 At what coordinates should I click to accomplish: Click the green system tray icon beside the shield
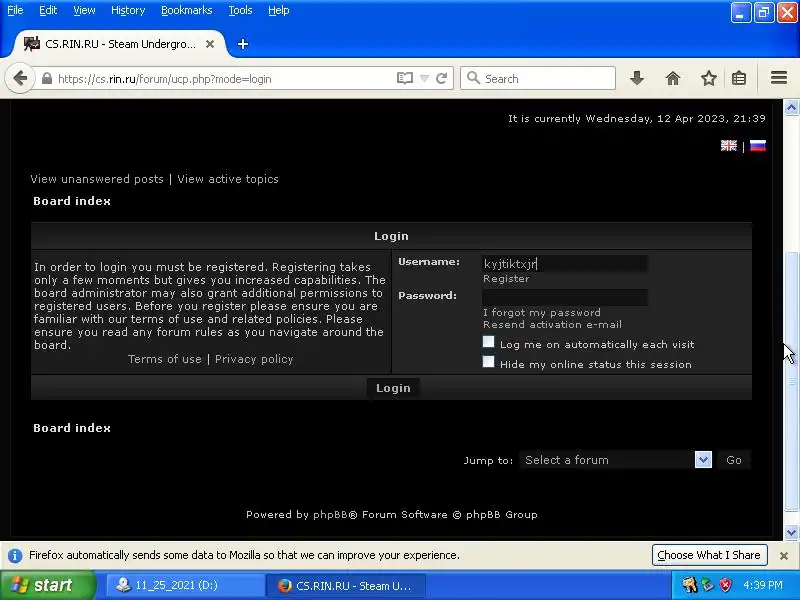(707, 585)
